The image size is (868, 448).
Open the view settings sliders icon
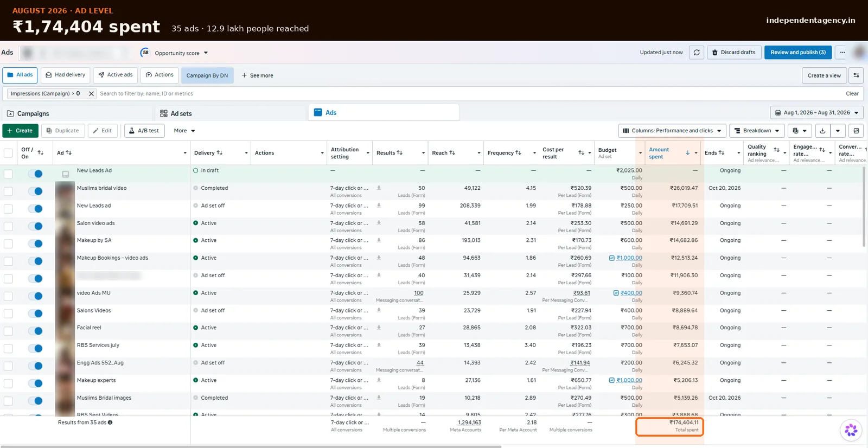[x=856, y=75]
